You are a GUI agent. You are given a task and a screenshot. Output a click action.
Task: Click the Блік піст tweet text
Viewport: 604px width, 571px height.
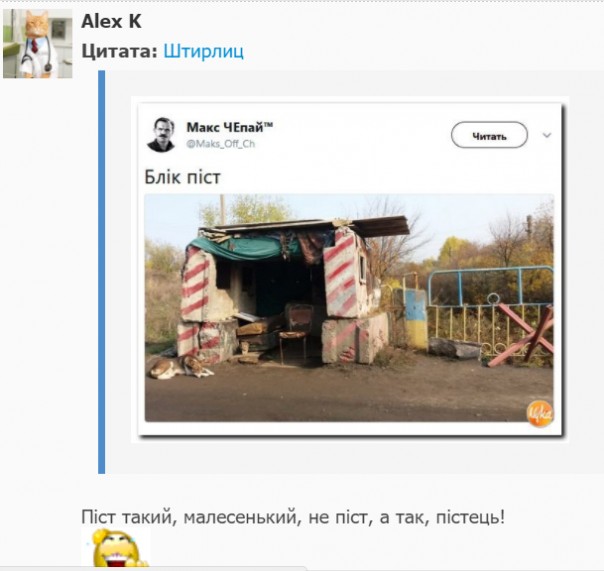coord(183,177)
